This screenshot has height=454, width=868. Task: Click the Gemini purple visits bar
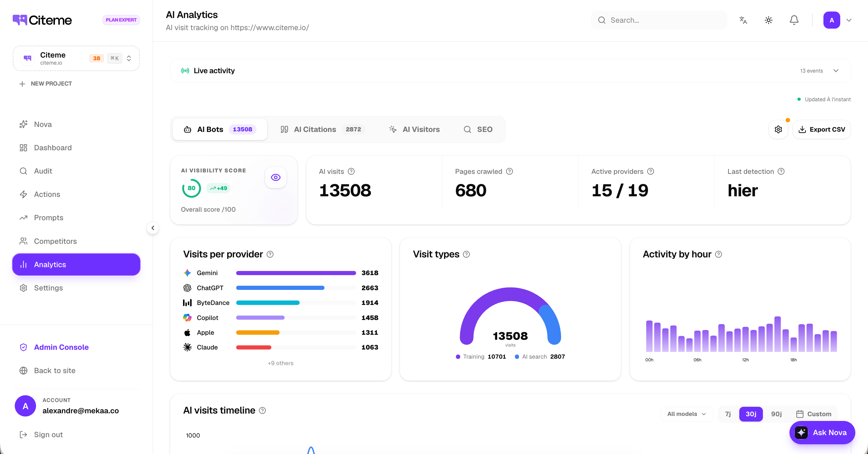(x=296, y=273)
